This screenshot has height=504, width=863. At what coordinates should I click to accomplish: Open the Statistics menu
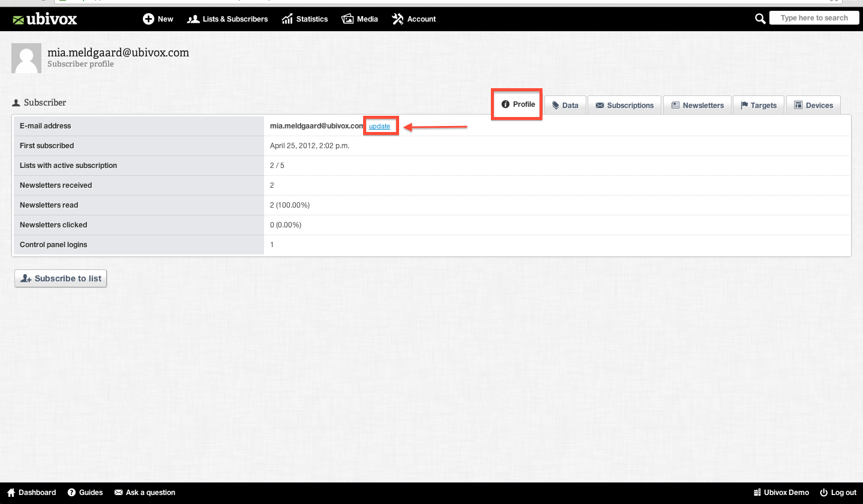pyautogui.click(x=305, y=19)
